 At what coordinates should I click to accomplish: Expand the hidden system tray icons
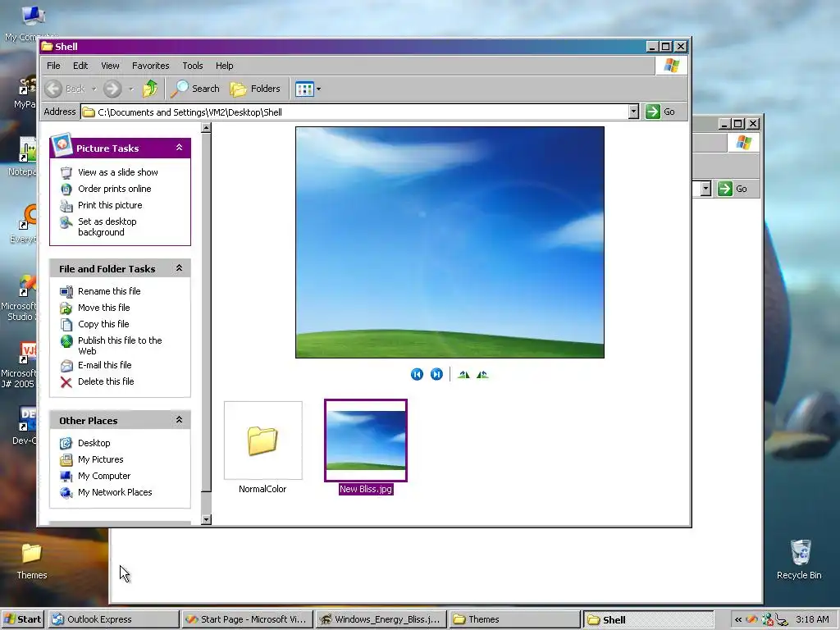click(737, 620)
